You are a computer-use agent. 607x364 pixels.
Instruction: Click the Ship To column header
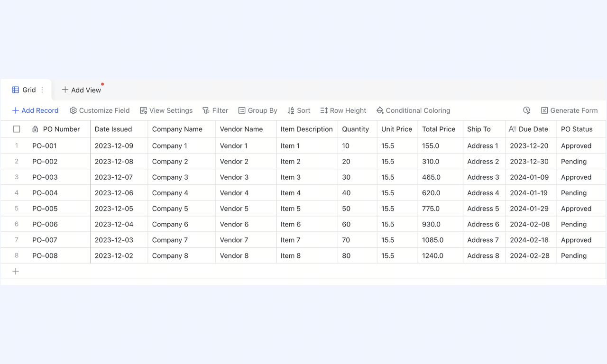click(485, 129)
